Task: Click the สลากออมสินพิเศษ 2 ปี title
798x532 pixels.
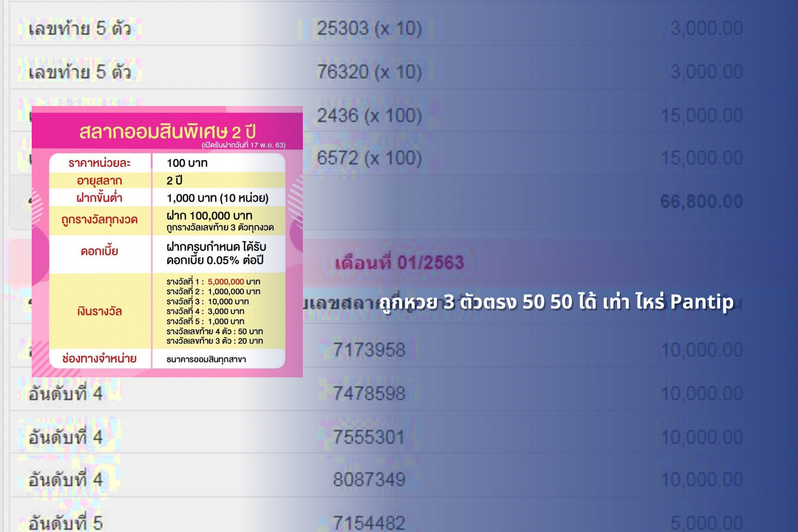Action: [x=167, y=131]
